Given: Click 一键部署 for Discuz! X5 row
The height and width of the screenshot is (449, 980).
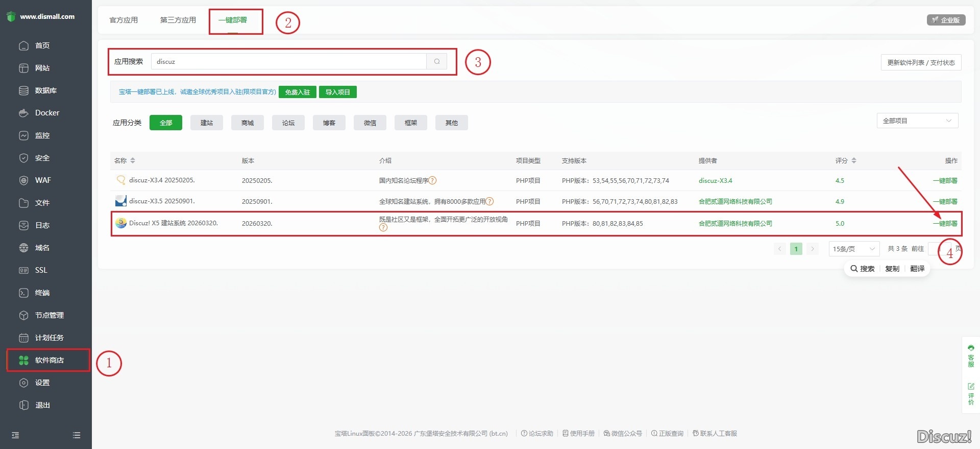Looking at the screenshot, I should point(945,223).
